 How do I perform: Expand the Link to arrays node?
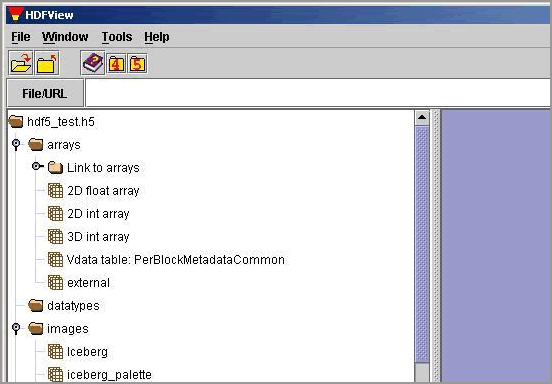pos(37,166)
